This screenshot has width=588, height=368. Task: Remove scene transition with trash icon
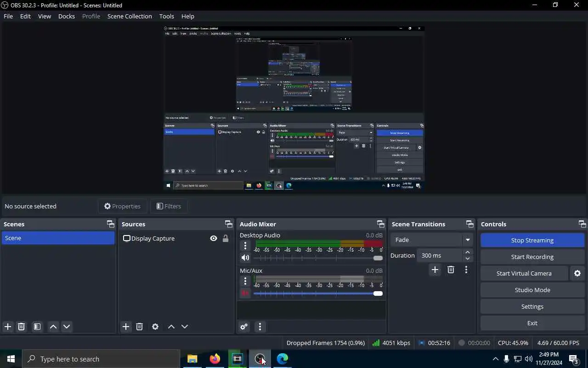pyautogui.click(x=451, y=270)
